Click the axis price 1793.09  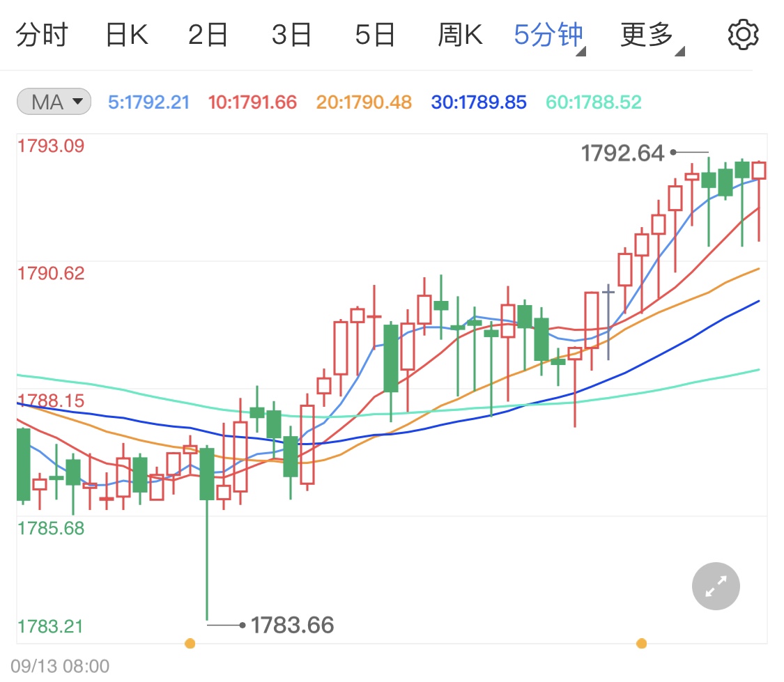(51, 146)
